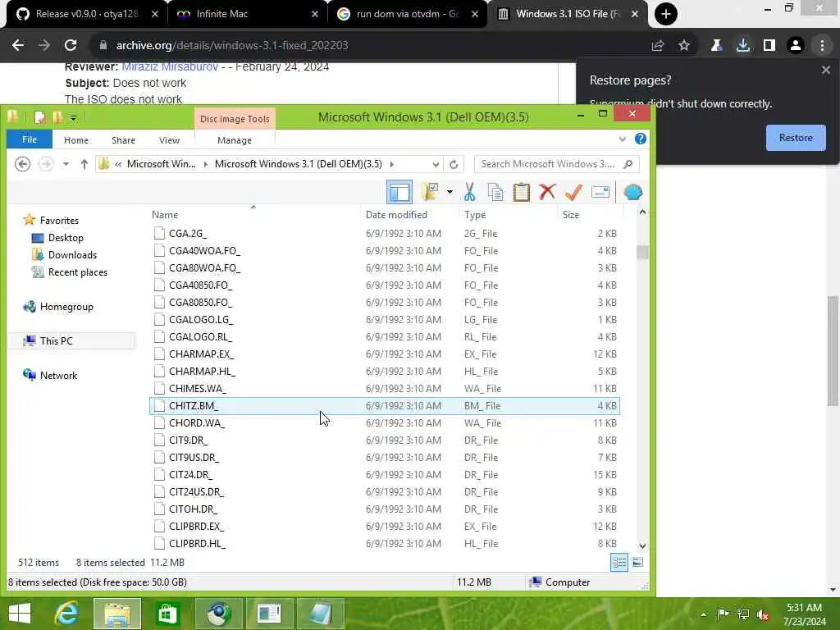Switch to the Share ribbon tab

pyautogui.click(x=123, y=139)
